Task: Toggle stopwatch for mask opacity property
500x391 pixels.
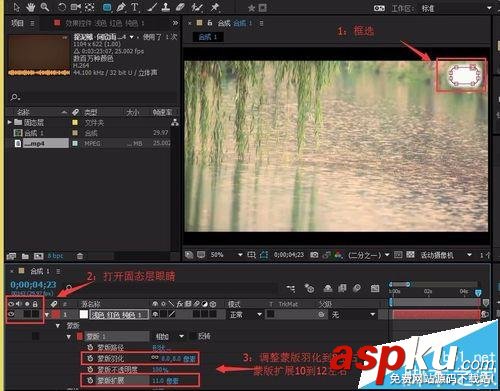Action: point(90,369)
